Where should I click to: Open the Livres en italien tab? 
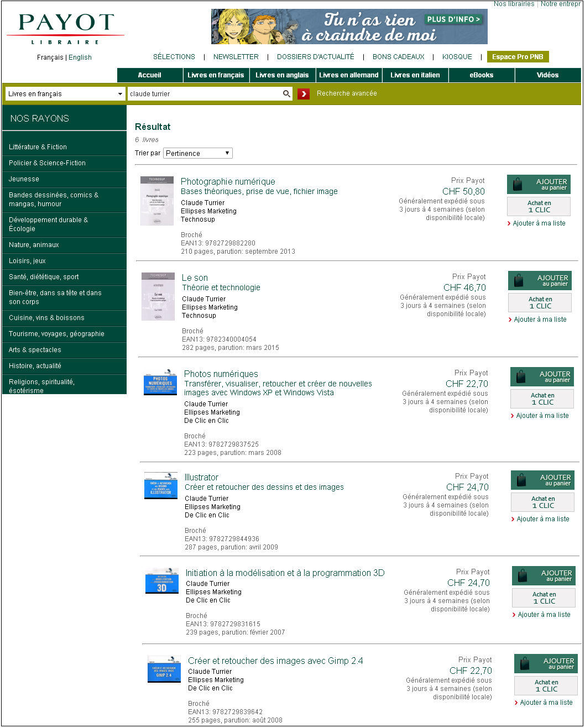tap(415, 75)
